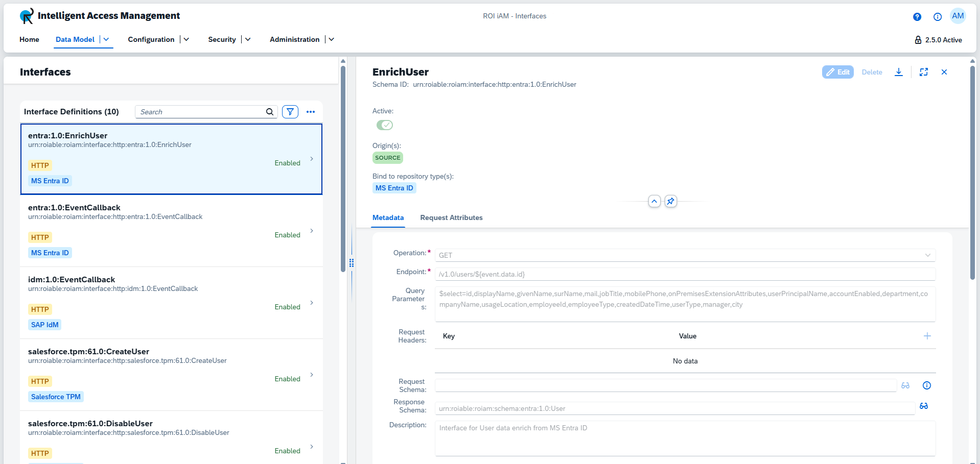980x464 pixels.
Task: Click the Response Schema glasses icon
Action: click(924, 406)
